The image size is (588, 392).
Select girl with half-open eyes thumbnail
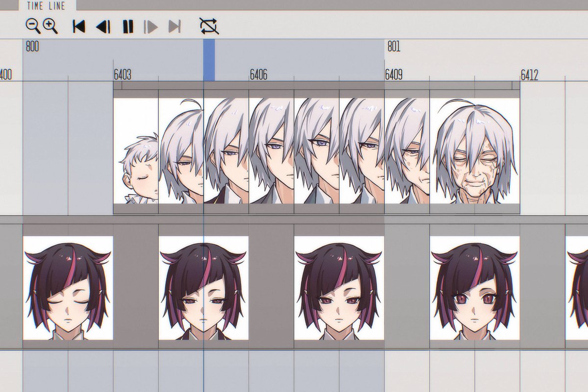pyautogui.click(x=203, y=288)
